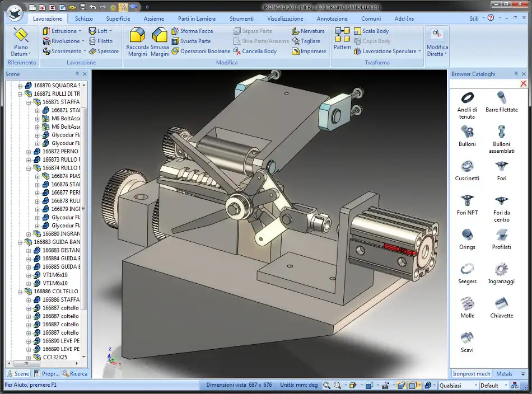Select the Raccorda Margini tool
Viewport: 532px width, 394px height.
(x=137, y=36)
